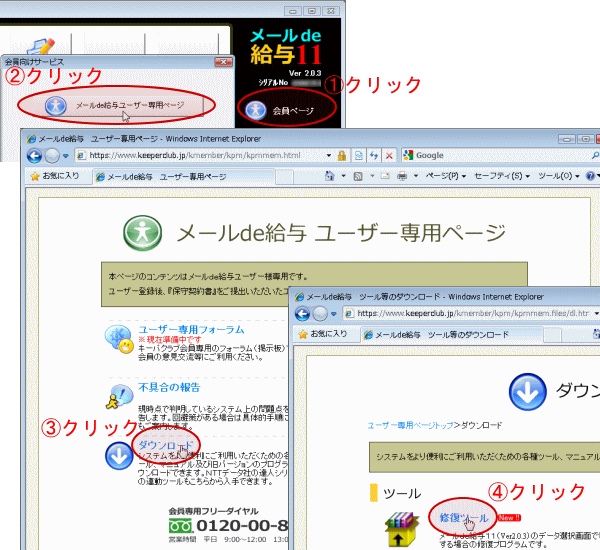Click the large blue download icon in download page

(x=528, y=392)
